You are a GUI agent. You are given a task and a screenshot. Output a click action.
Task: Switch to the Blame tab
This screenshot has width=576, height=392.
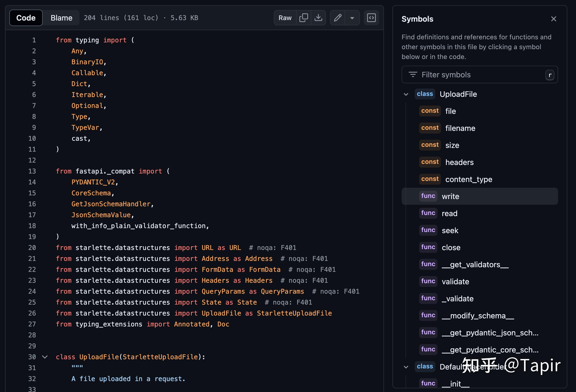[x=61, y=18]
